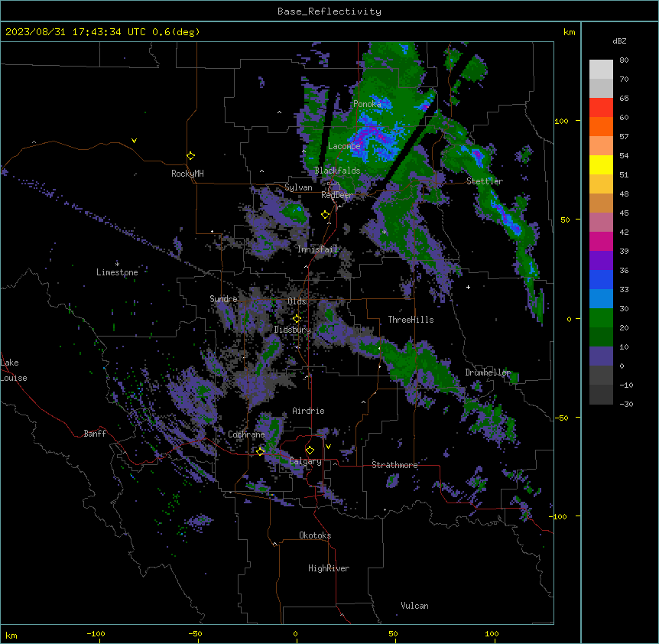Click the Blackfalds label

(x=337, y=171)
